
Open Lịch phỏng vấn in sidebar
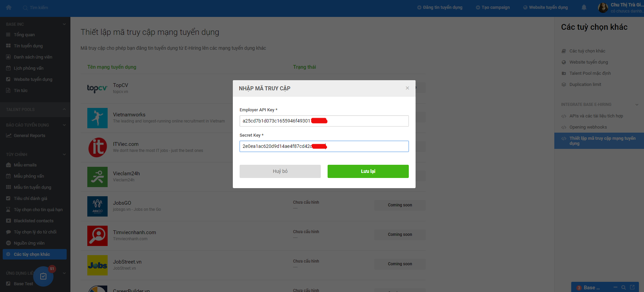tap(29, 68)
